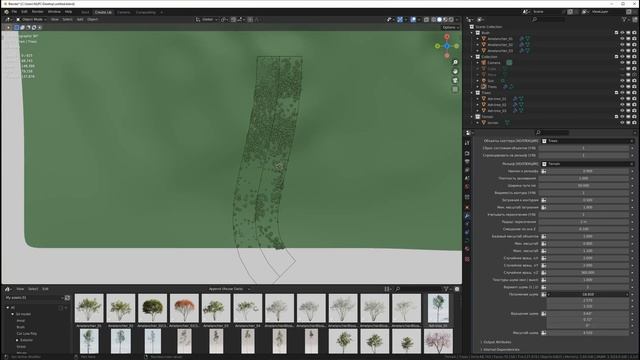Open the viewport View menu
This screenshot has width=640, height=360.
coord(55,19)
